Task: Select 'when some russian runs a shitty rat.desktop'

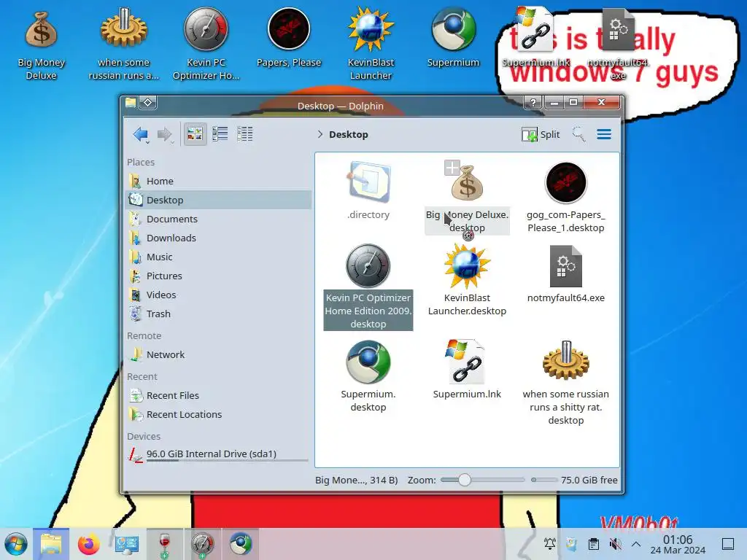Action: (x=565, y=383)
